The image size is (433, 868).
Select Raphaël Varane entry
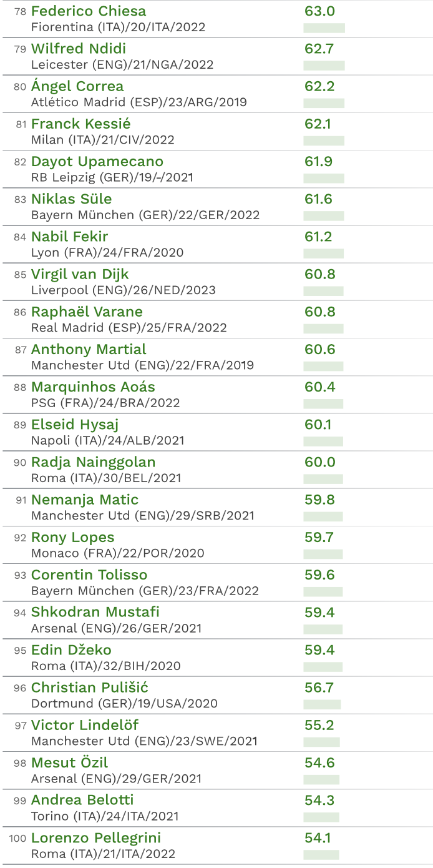(87, 312)
